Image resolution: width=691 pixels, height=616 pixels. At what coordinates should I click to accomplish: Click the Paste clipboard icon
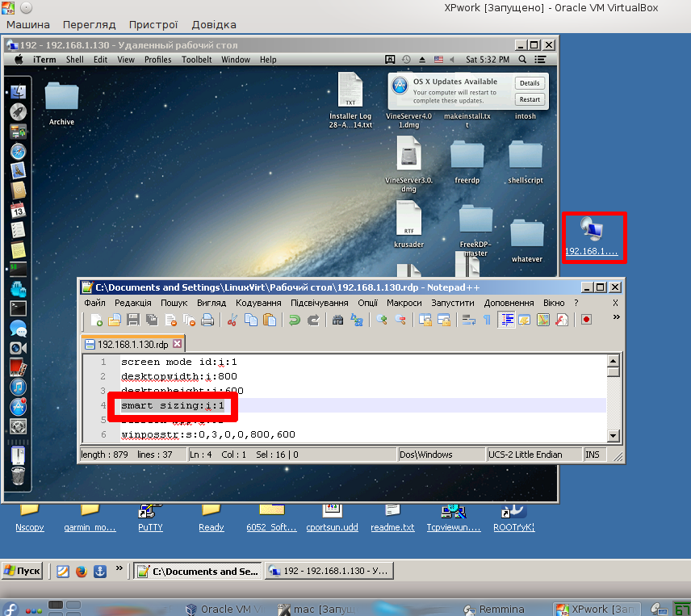pos(270,320)
